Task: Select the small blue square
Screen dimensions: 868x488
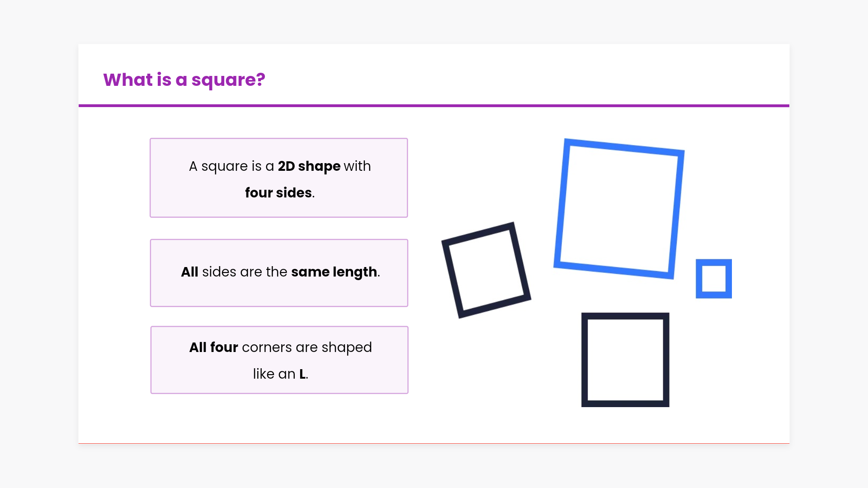Action: (713, 279)
